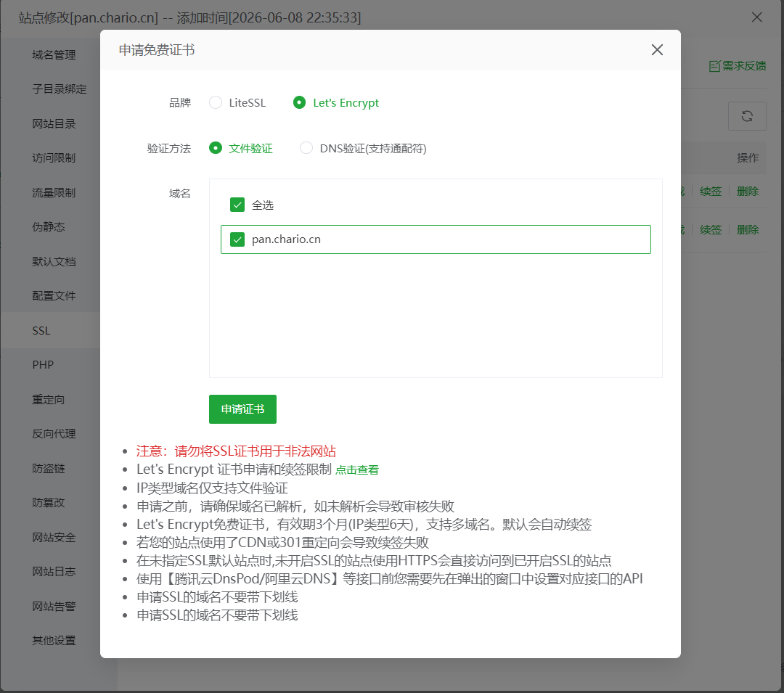Open 防盗链 in the sidebar
The width and height of the screenshot is (784, 693).
[x=49, y=468]
